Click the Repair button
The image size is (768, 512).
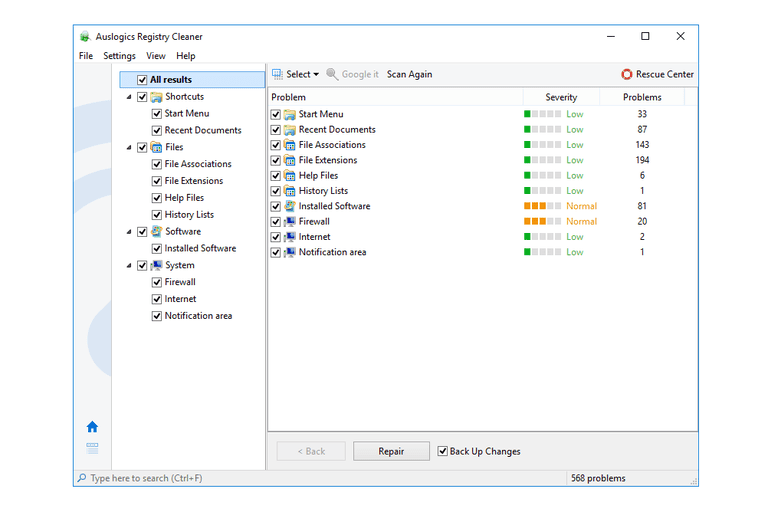coord(391,451)
